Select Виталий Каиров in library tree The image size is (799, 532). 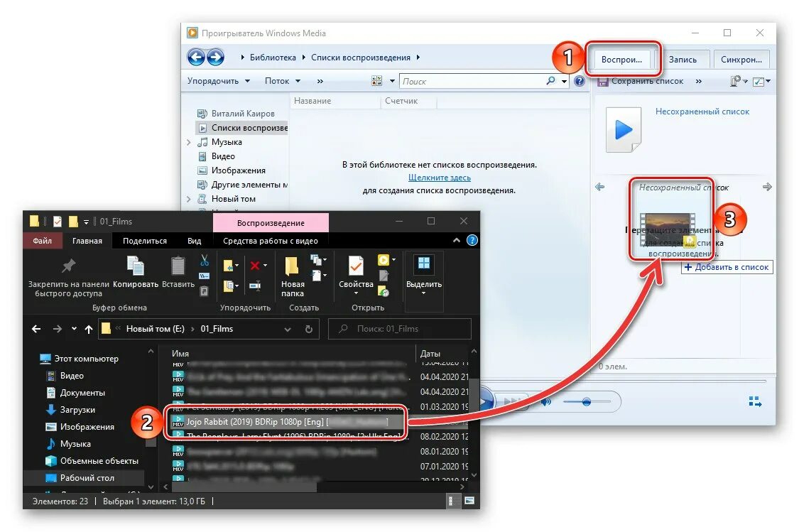click(237, 114)
